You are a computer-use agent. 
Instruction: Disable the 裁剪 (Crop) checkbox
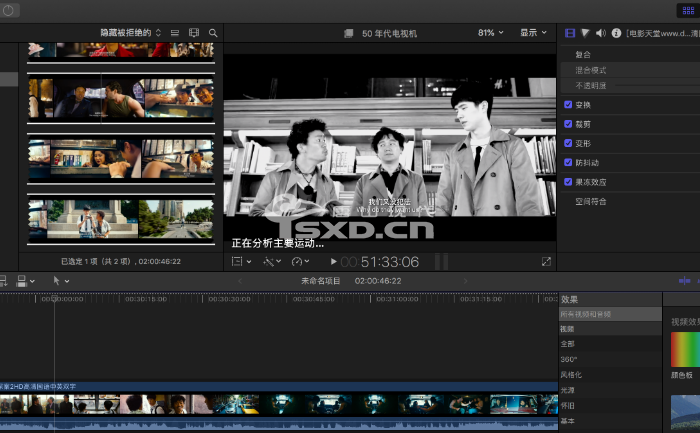(x=568, y=124)
